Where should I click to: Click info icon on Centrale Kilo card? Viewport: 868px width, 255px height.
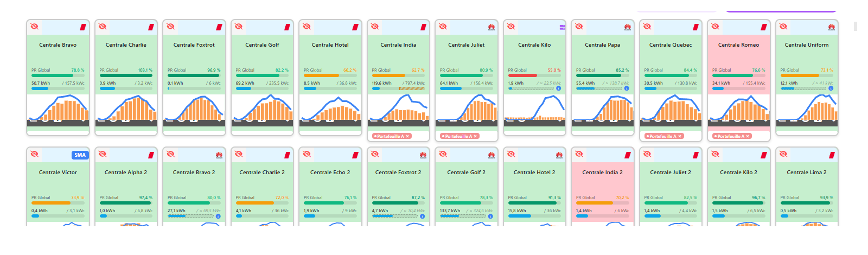558,88
